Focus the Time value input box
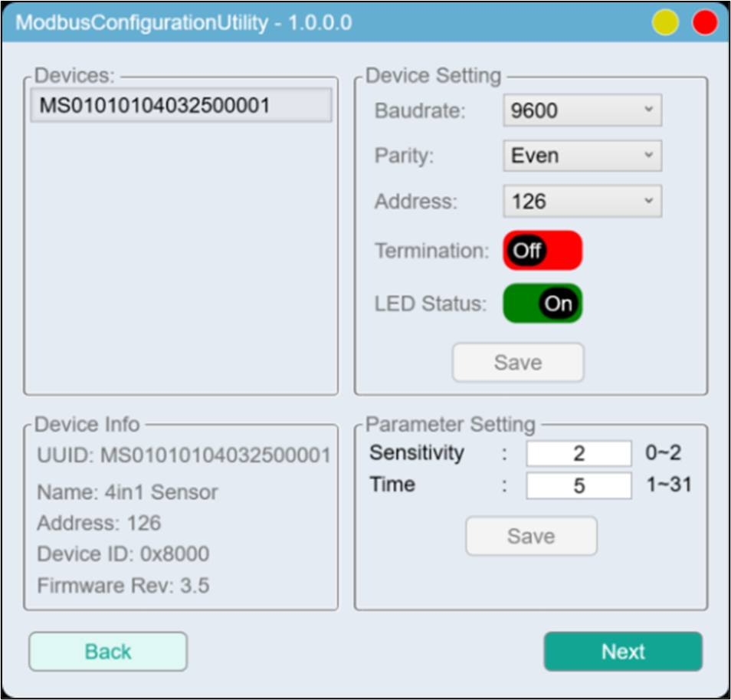Viewport: 731px width, 700px height. 579,486
